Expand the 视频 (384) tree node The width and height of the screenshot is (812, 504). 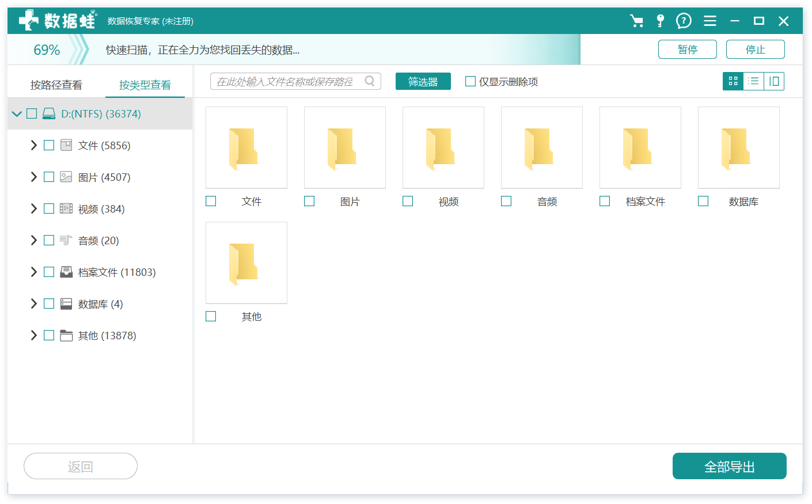pos(33,209)
